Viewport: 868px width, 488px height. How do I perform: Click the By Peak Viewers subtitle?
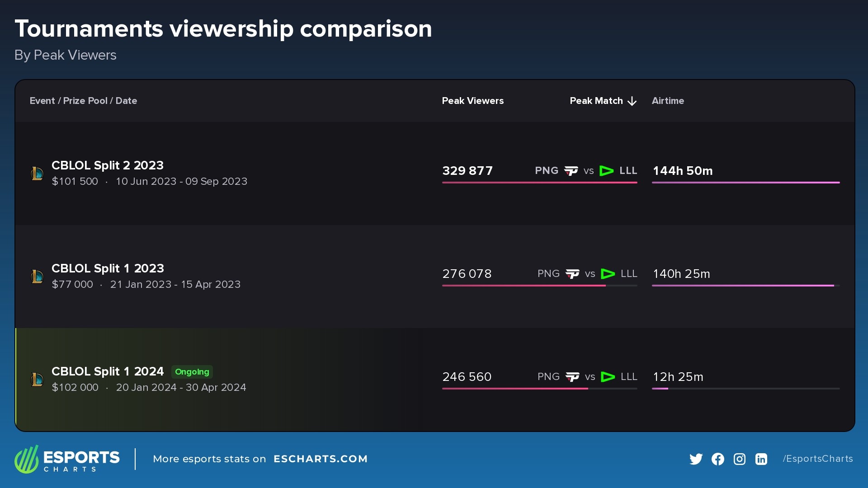point(66,55)
